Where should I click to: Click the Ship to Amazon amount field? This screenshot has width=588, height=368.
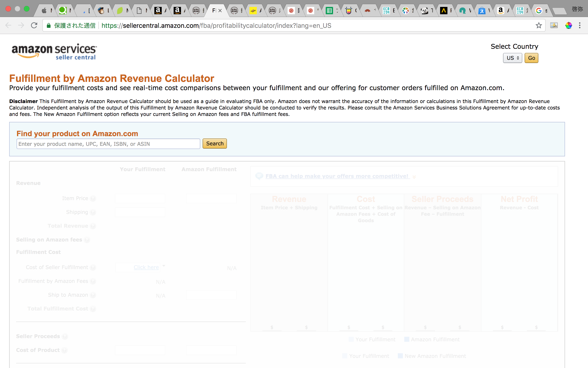pyautogui.click(x=211, y=295)
